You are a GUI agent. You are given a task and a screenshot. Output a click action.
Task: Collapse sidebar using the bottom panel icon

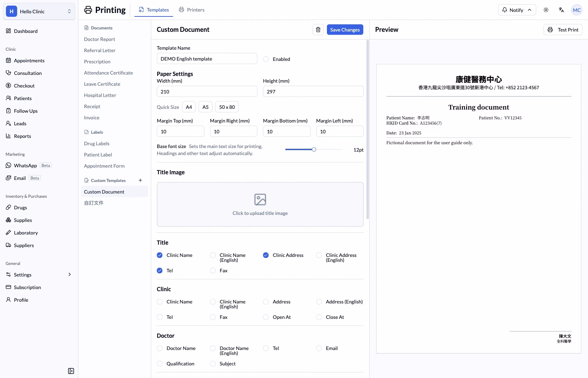coord(71,371)
